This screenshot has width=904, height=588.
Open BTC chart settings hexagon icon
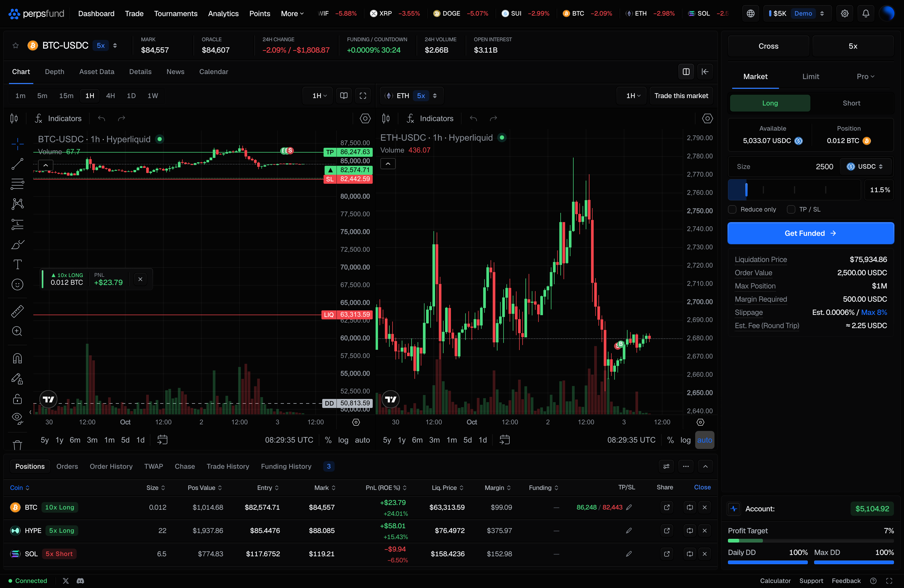click(x=365, y=118)
